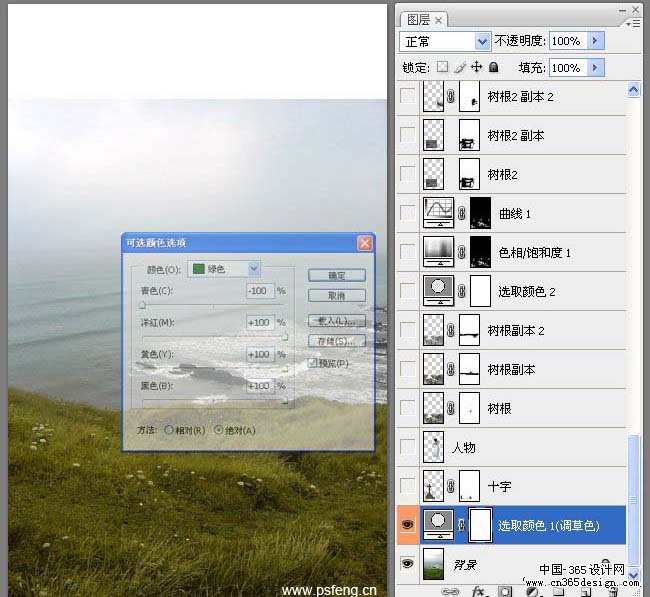Open the 正常 blend mode dropdown
Viewport: 650px width, 597px height.
click(445, 41)
